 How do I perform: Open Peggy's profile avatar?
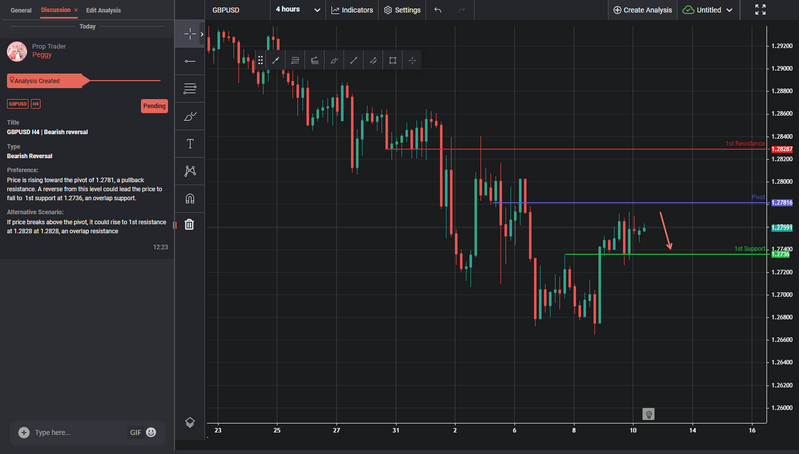point(17,51)
